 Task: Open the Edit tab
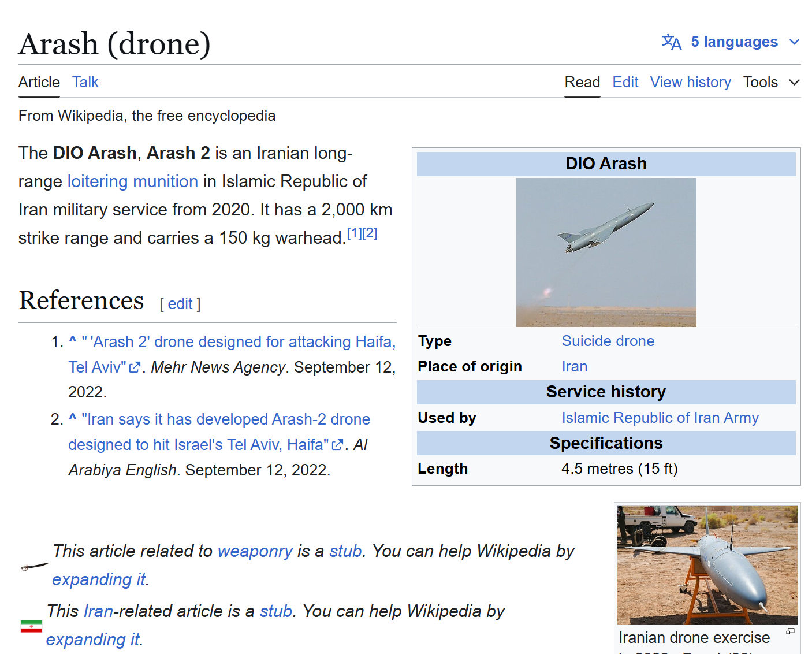(x=625, y=82)
